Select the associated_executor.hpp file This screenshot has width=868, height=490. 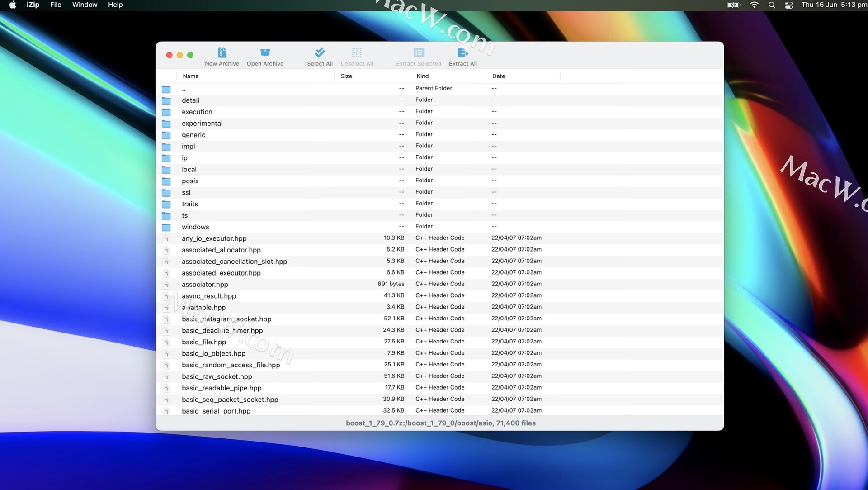click(439, 273)
